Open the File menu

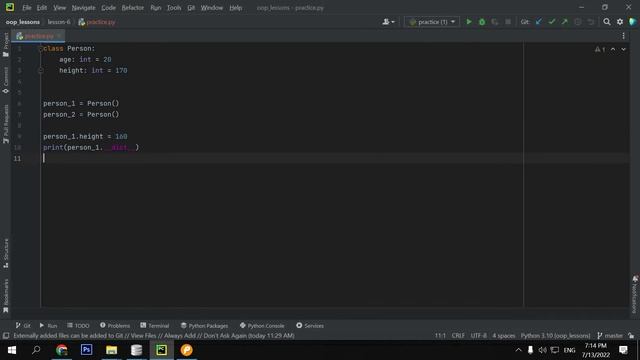point(27,8)
